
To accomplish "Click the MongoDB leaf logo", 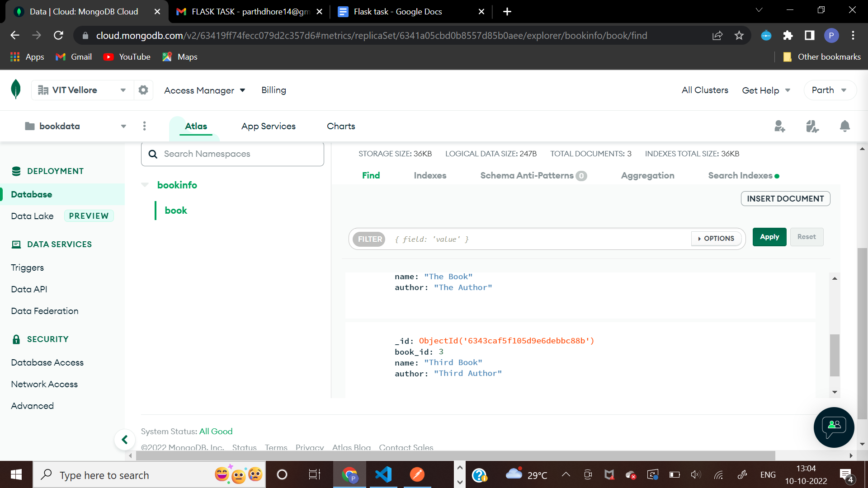I will pos(15,89).
